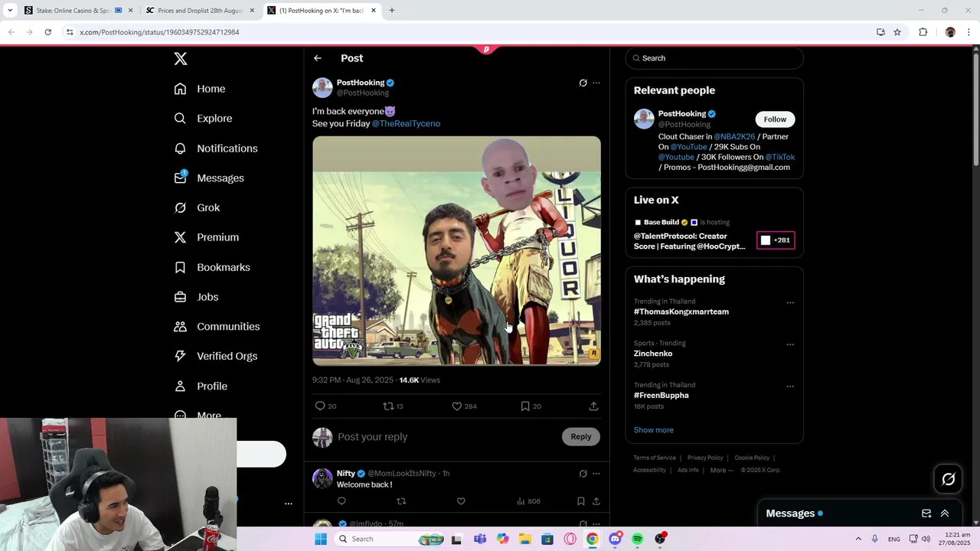This screenshot has width=980, height=551.
Task: Open more options for Zinchenko trend
Action: [x=790, y=344]
